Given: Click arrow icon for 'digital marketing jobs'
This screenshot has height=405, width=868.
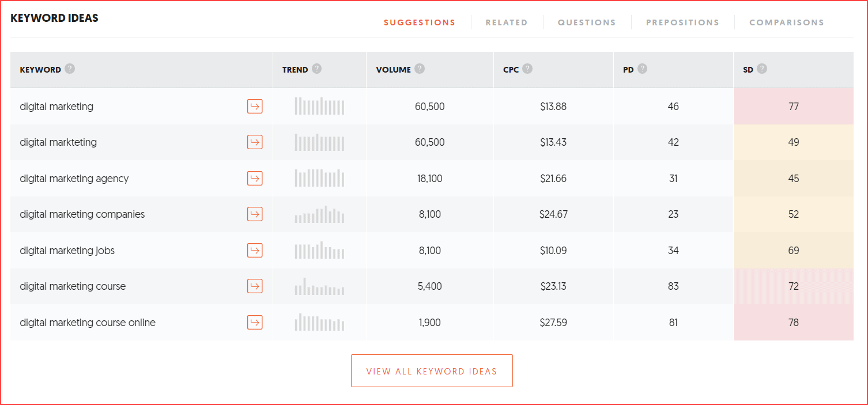Looking at the screenshot, I should click(255, 250).
